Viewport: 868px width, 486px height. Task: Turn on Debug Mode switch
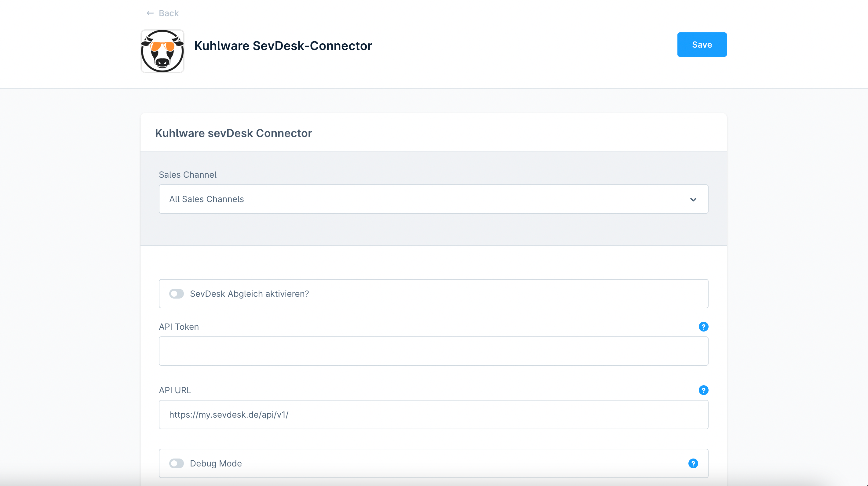pyautogui.click(x=176, y=463)
